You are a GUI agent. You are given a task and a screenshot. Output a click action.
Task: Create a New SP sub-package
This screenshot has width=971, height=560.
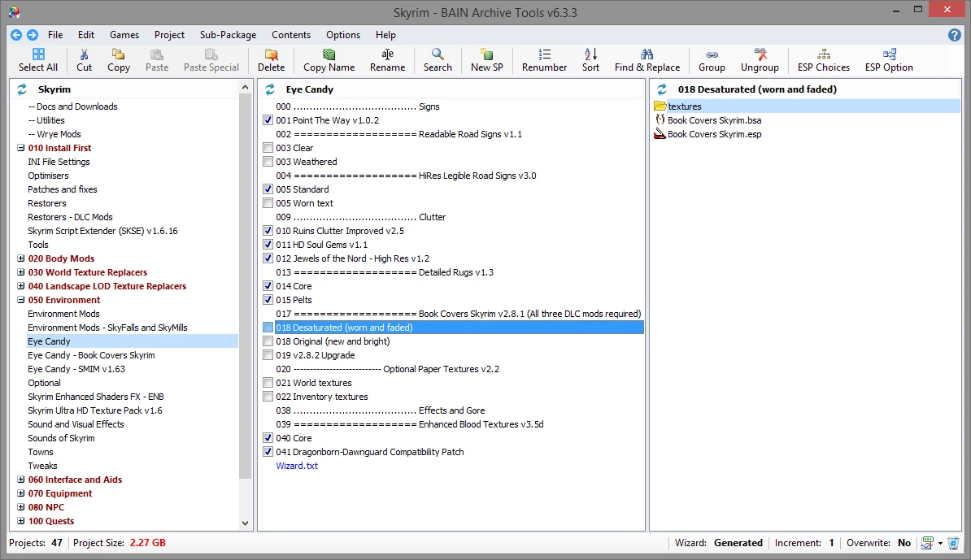click(x=487, y=54)
